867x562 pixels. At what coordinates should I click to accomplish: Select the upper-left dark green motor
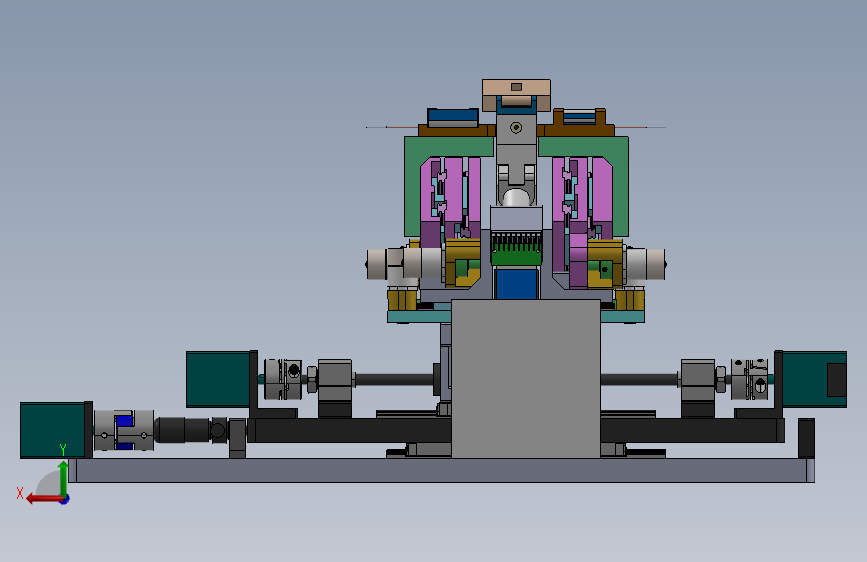coord(218,379)
